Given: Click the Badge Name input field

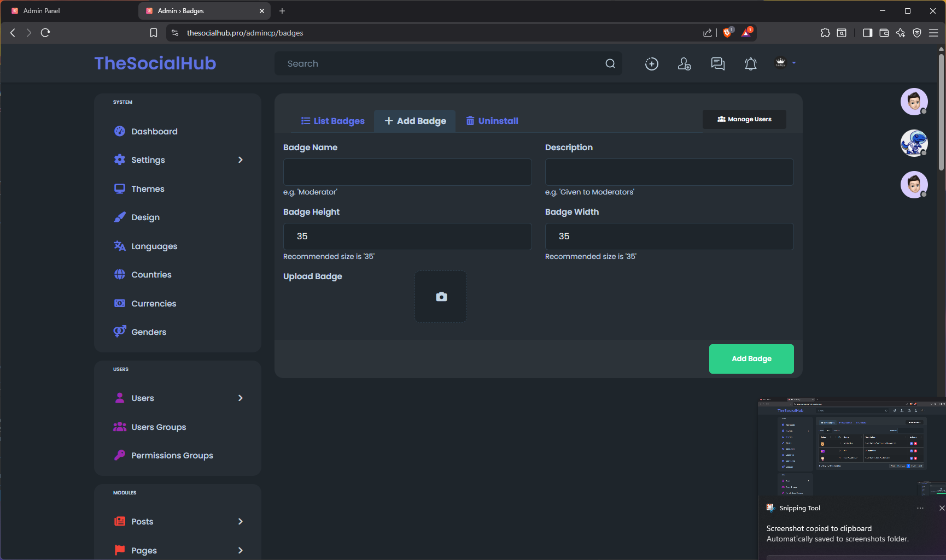Looking at the screenshot, I should (x=407, y=172).
